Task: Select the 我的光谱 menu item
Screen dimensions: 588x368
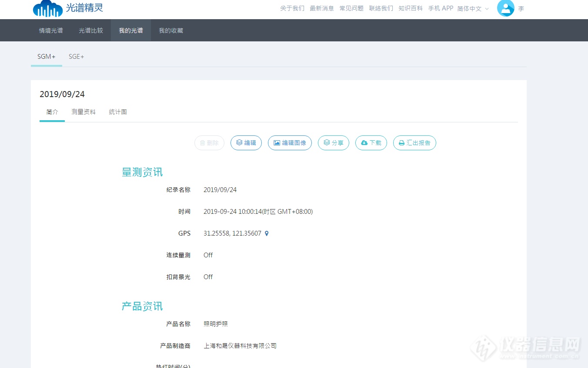Action: pos(131,30)
